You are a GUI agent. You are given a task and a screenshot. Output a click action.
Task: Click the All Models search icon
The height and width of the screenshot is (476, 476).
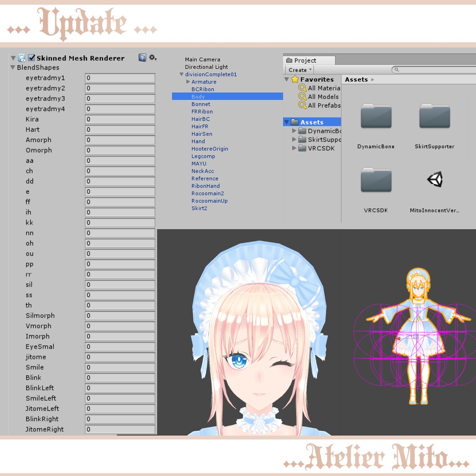point(302,97)
